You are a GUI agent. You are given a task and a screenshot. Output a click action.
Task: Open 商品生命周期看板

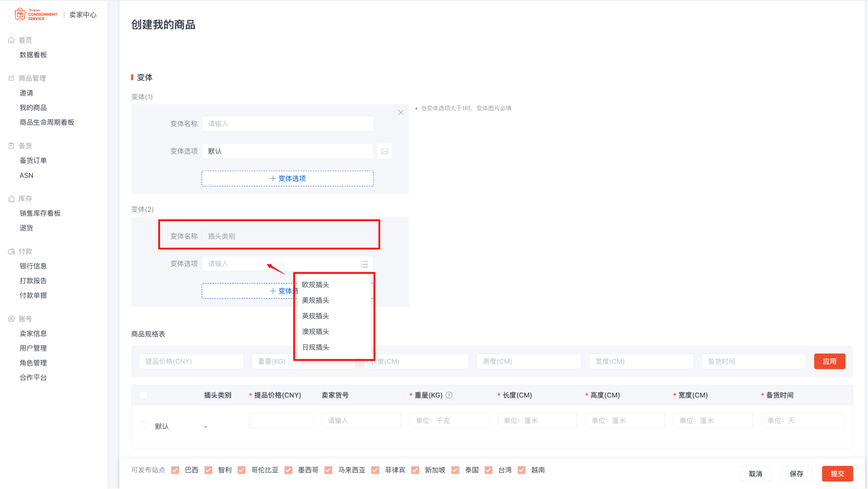coord(47,123)
